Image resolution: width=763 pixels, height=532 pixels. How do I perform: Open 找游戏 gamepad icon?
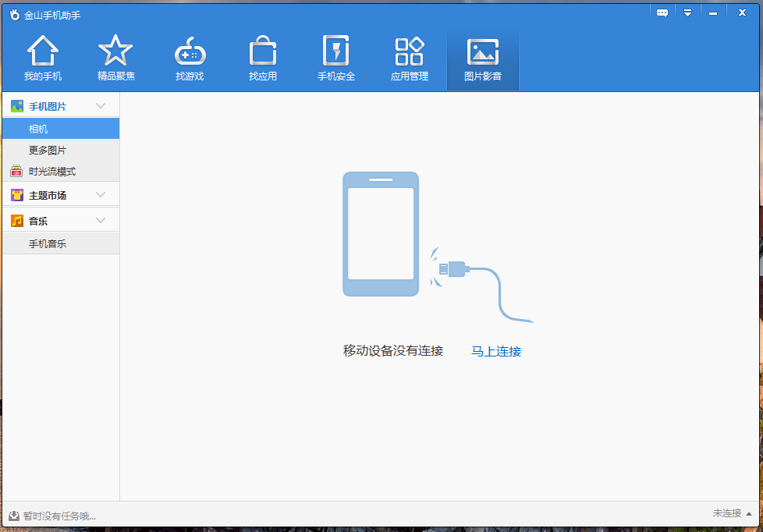(190, 51)
